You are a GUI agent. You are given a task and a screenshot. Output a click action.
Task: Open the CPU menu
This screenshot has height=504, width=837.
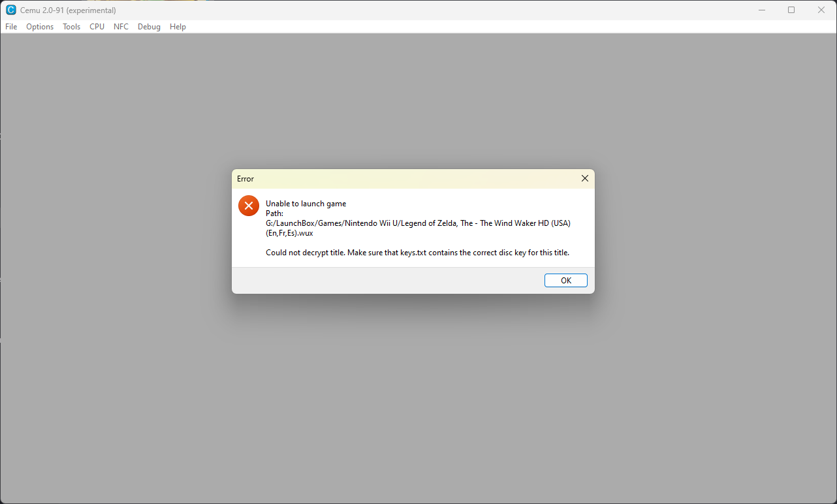pyautogui.click(x=97, y=27)
